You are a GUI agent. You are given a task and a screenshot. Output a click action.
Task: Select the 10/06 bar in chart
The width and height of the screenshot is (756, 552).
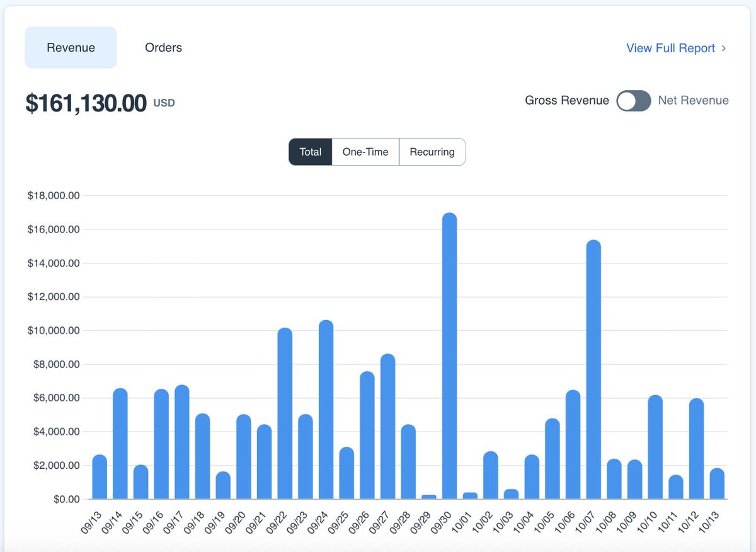pos(573,445)
